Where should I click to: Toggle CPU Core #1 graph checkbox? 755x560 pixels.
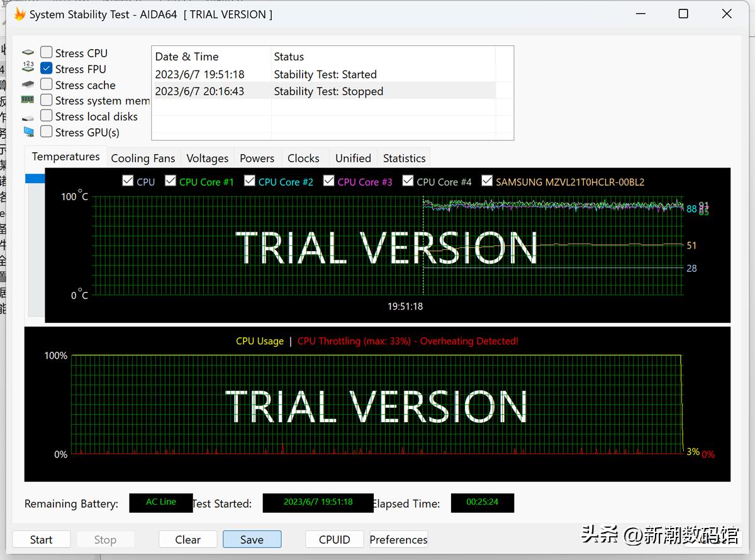[171, 181]
